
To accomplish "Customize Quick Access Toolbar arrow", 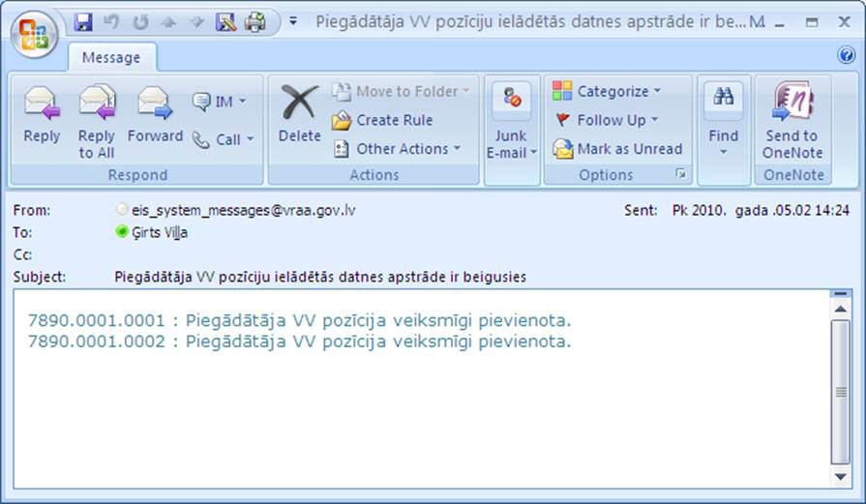I will 293,21.
